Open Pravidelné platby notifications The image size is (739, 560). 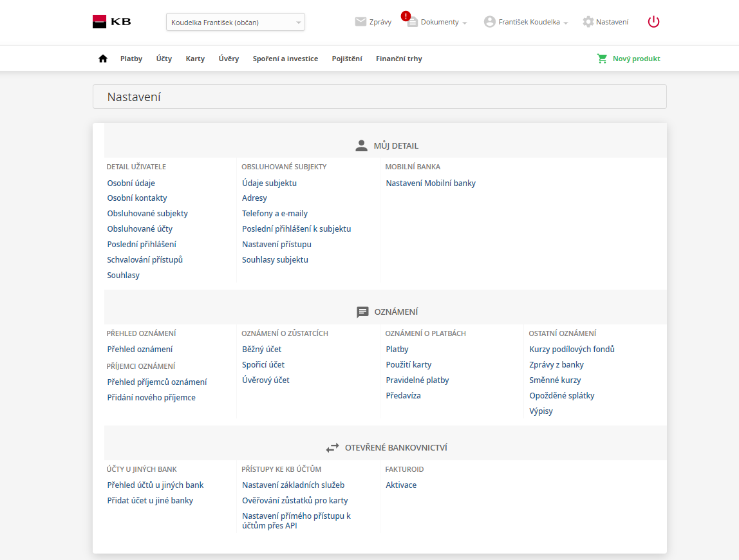[x=417, y=380]
